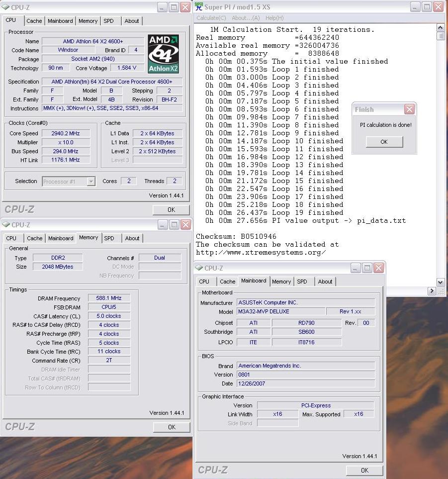Click Super PI horizontal scroll right arrow

432,291
